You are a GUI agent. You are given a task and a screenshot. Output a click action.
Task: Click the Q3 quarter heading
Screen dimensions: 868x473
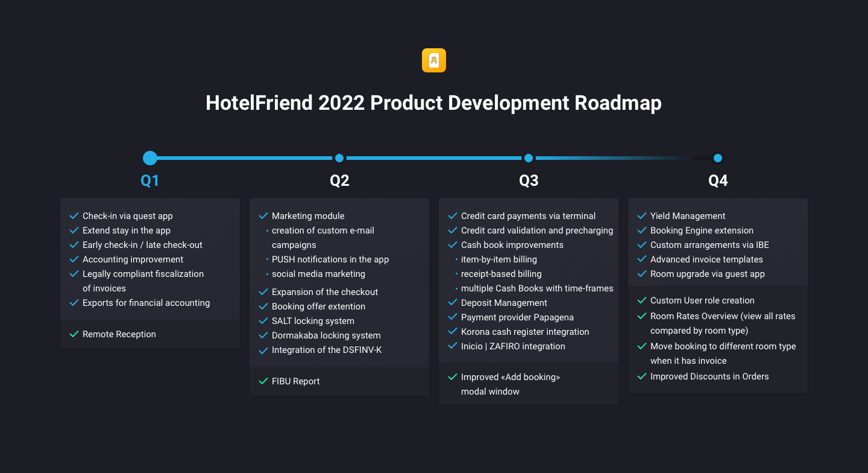coord(529,180)
